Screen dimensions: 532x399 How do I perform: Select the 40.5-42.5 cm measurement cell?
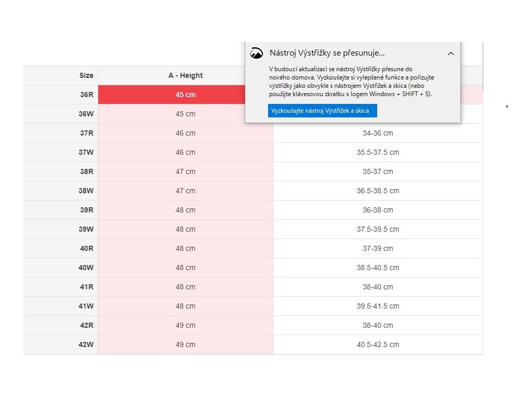pyautogui.click(x=378, y=344)
